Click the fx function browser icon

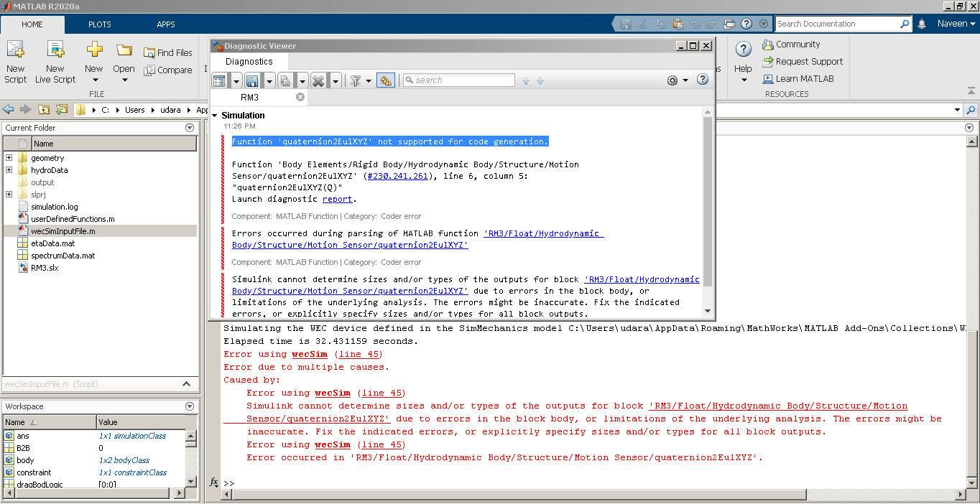(x=213, y=482)
